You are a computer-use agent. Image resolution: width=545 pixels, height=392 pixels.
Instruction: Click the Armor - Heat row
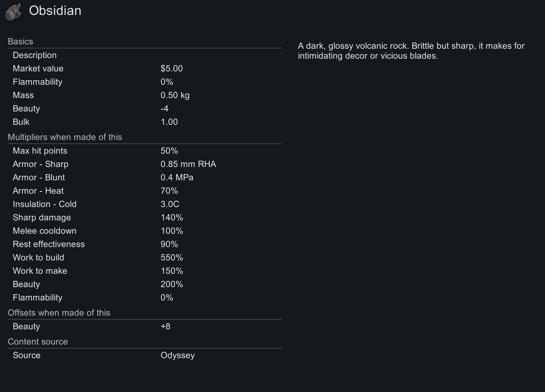[145, 191]
